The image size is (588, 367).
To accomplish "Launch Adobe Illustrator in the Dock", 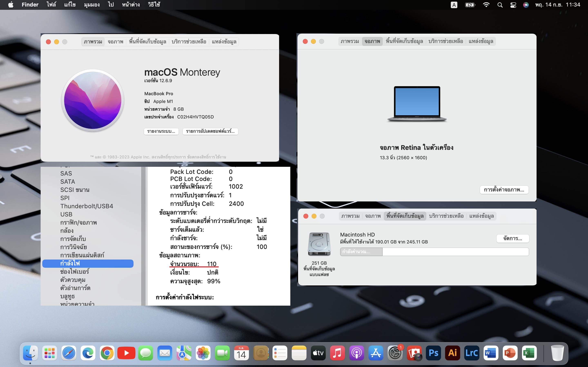I will tap(452, 353).
